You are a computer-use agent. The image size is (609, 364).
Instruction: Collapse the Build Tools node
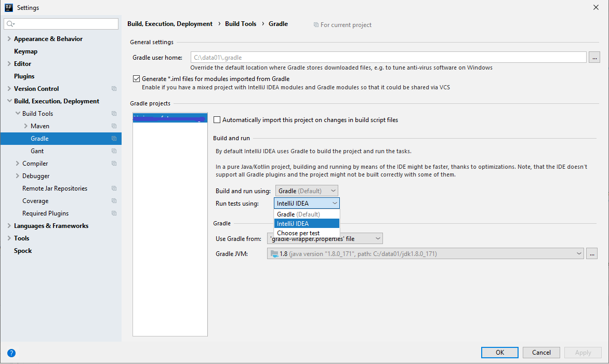[18, 113]
